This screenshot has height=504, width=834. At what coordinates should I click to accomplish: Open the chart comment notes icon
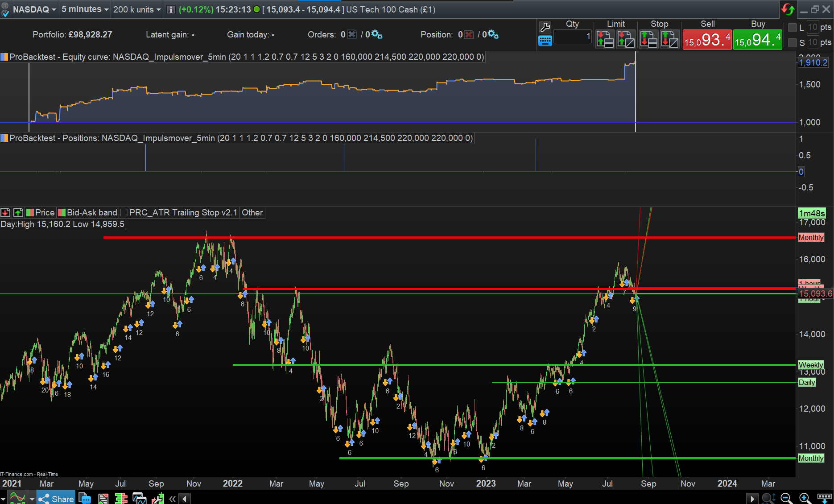tap(85, 498)
